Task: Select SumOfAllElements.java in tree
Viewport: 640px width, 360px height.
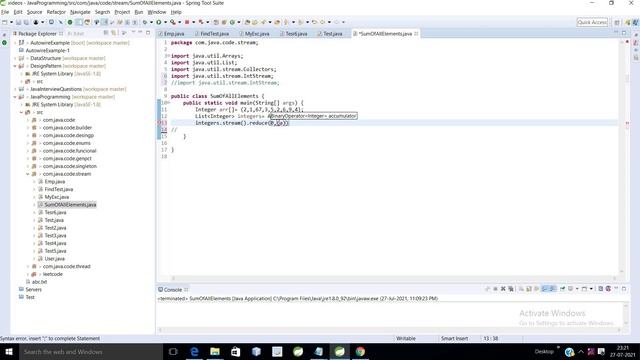Action: coord(70,205)
